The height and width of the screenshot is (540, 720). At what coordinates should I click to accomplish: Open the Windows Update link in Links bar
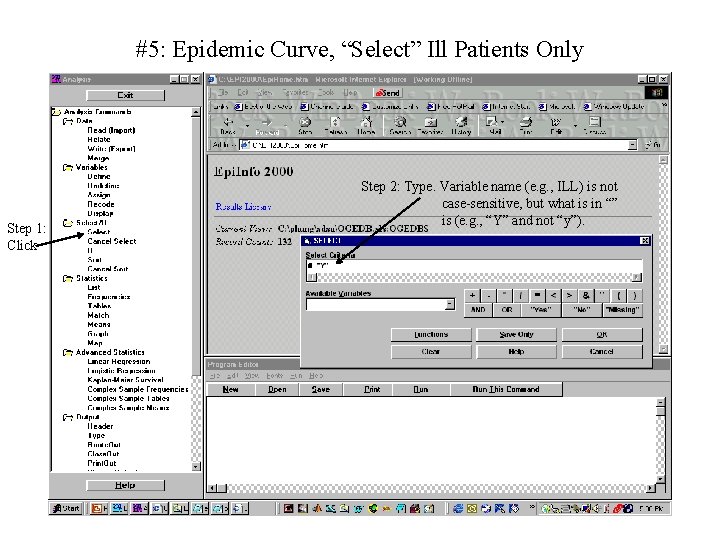coord(614,107)
